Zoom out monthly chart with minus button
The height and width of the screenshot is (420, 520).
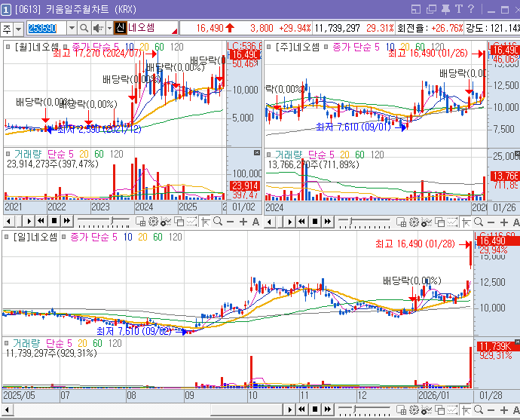tap(231, 221)
